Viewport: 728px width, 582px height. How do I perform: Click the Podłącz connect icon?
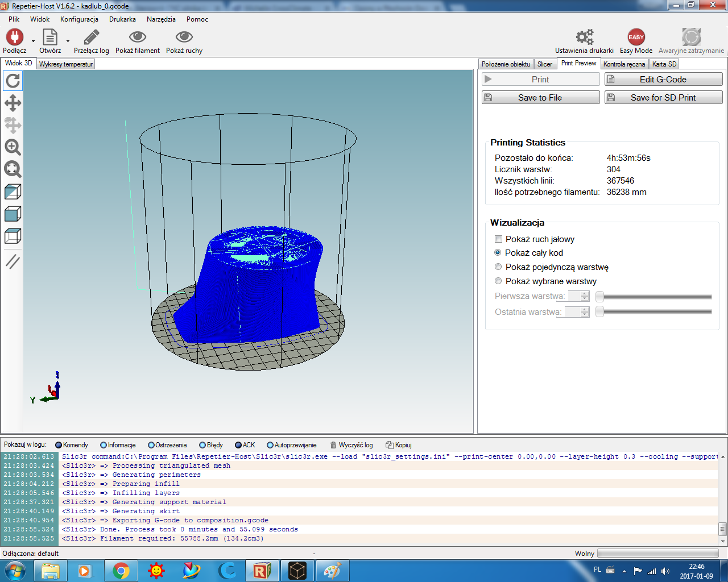(x=14, y=38)
